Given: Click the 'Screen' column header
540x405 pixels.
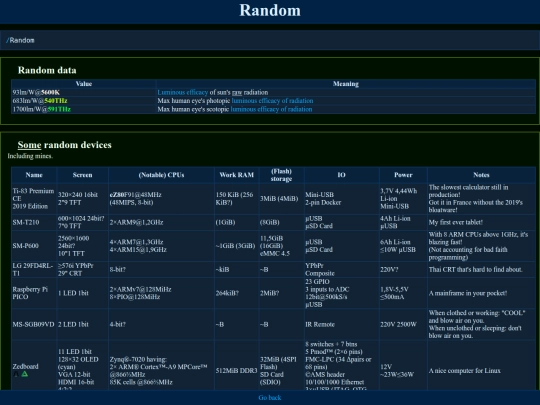Looking at the screenshot, I should 83,175.
